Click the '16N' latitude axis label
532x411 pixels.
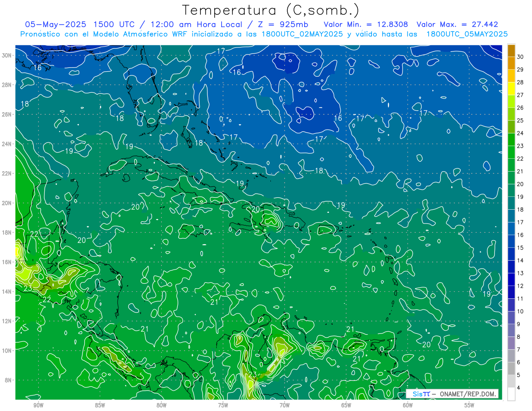(x=8, y=262)
